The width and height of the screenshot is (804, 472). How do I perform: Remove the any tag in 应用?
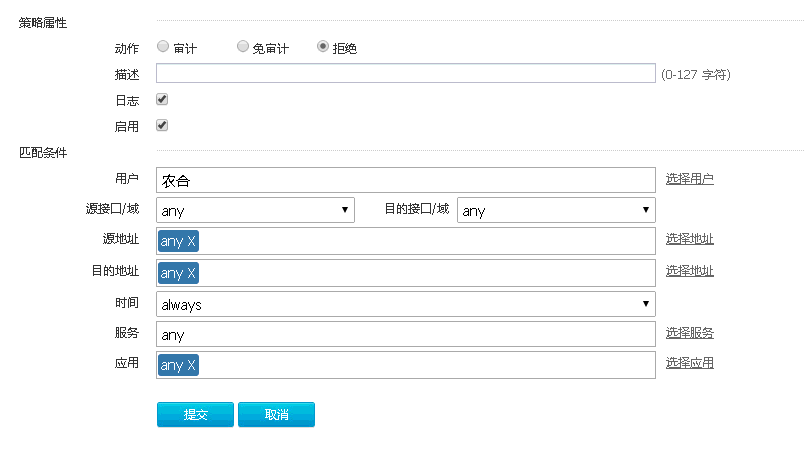[x=192, y=365]
